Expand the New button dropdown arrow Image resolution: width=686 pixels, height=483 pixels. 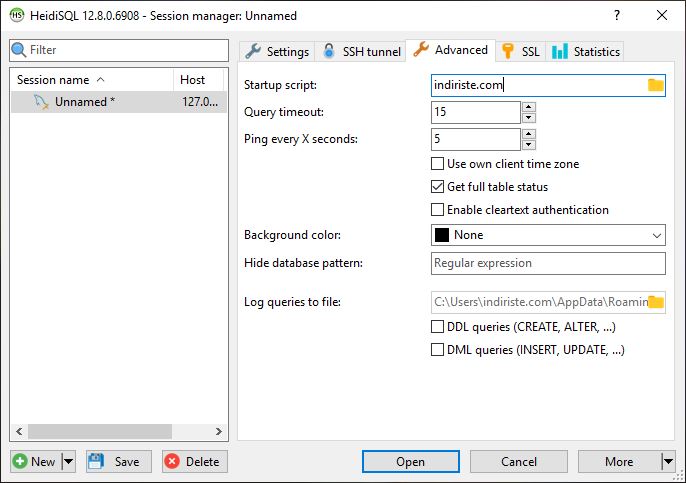[69, 461]
